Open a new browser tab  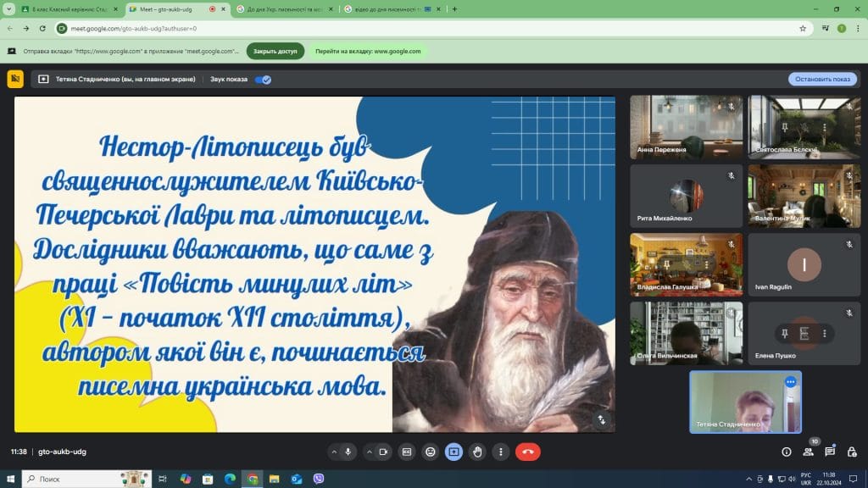pyautogui.click(x=455, y=8)
